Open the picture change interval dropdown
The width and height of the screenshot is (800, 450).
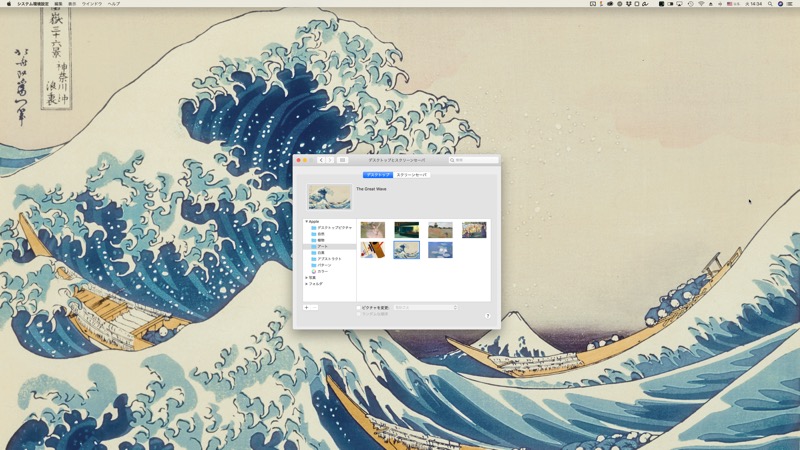(x=426, y=308)
